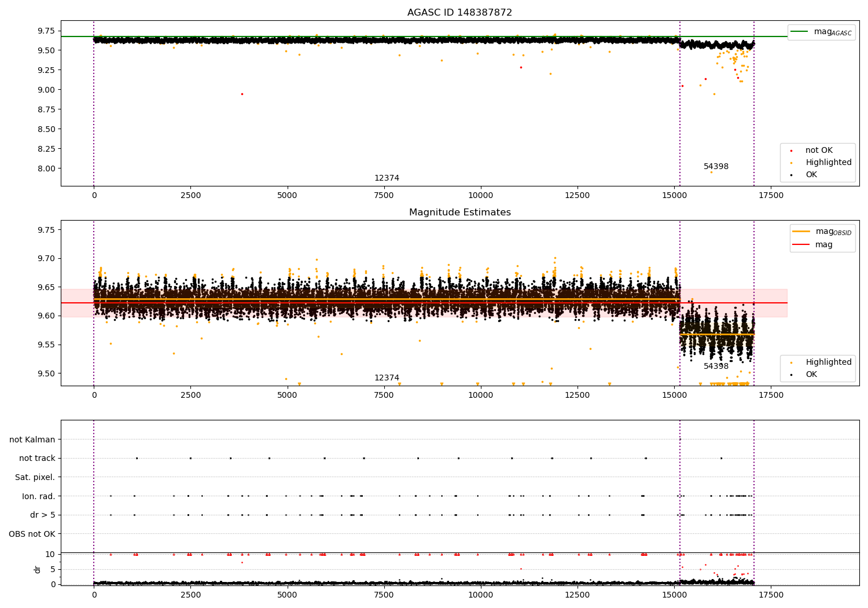Click x-tick '17500' under the bottom plot

[771, 595]
